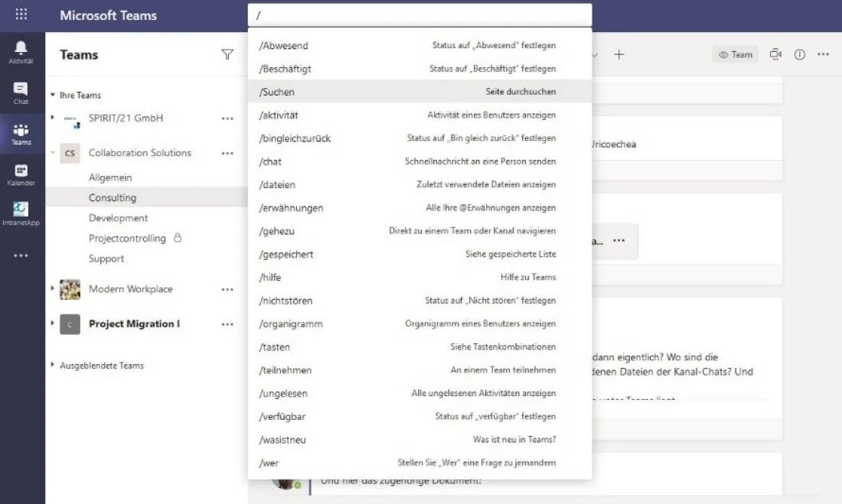Expand the Ausgeblendete Teams section

53,366
